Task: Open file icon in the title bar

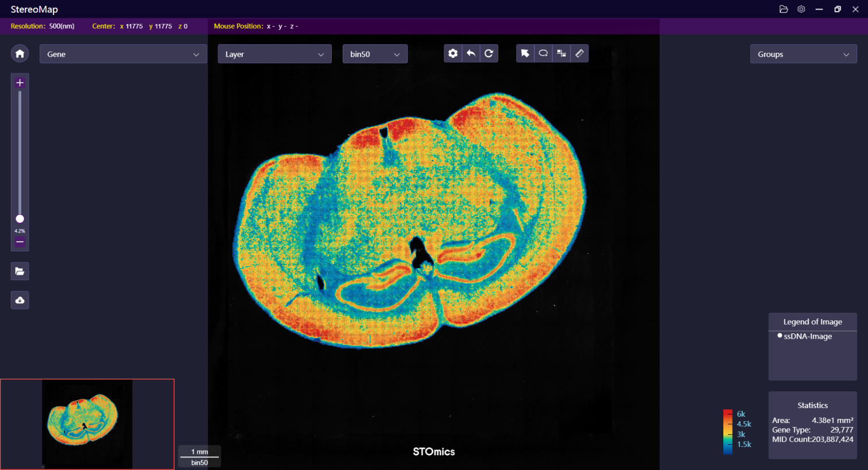Action: [x=783, y=9]
